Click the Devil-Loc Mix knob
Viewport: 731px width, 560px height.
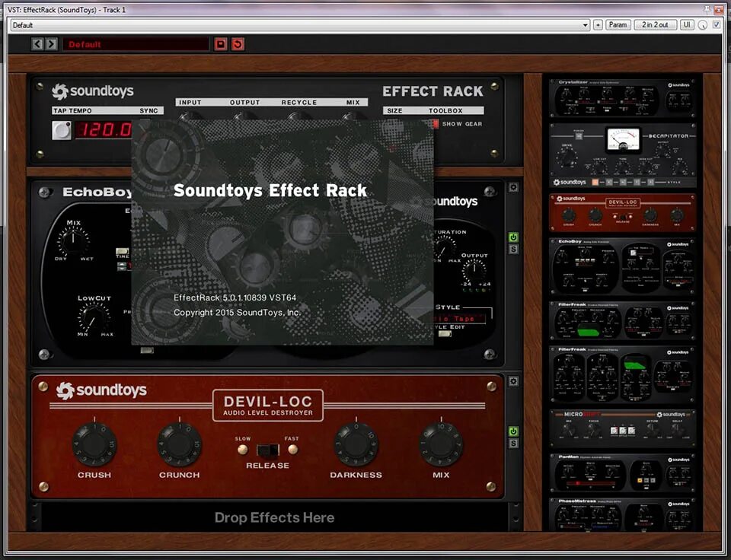(441, 444)
